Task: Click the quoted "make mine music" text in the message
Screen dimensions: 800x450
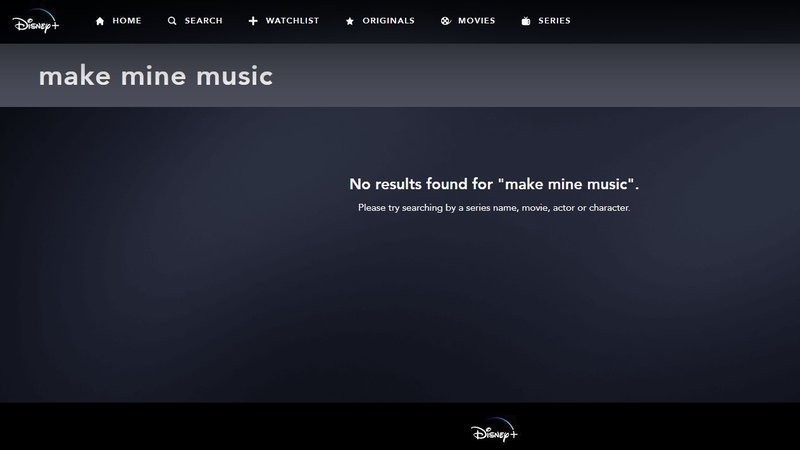Action: 566,184
